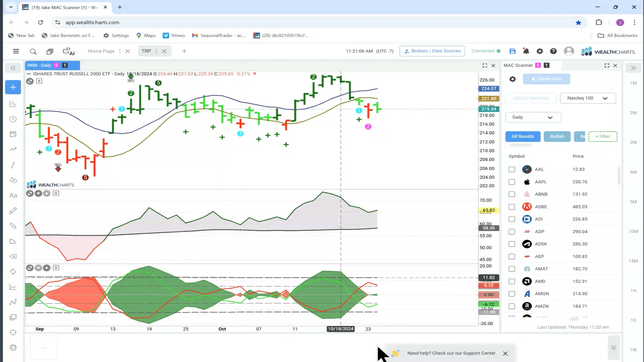644x362 pixels.
Task: Open the layouts windows icon
Action: point(50,51)
